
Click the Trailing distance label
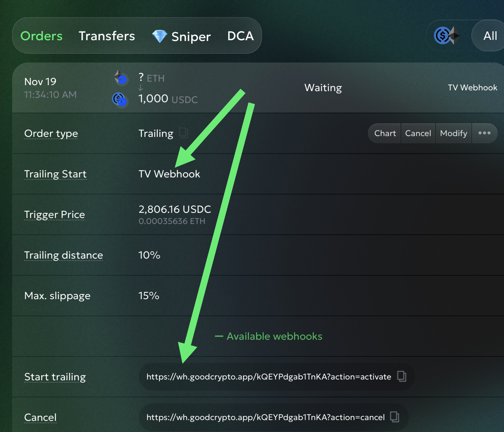pyautogui.click(x=64, y=255)
